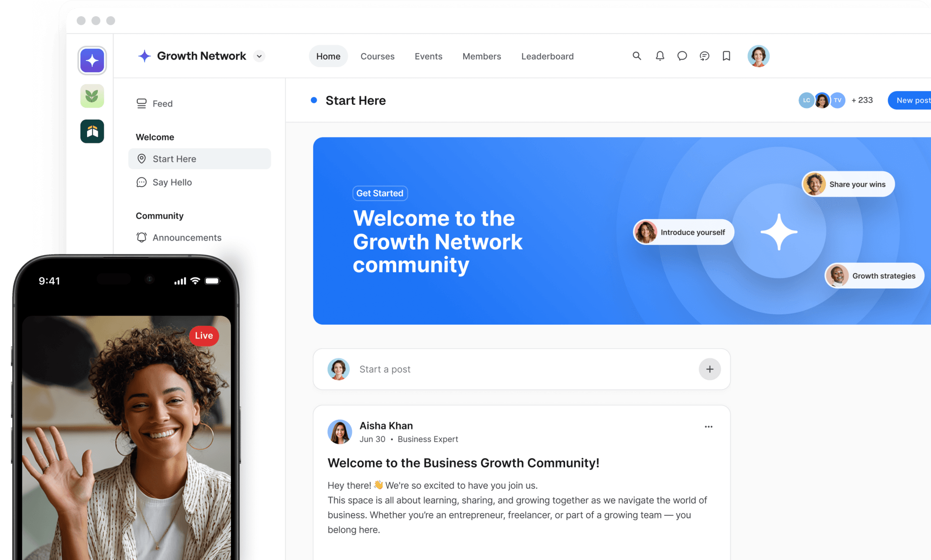Viewport: 931px width, 560px height.
Task: Open the chat threads icon
Action: (704, 56)
